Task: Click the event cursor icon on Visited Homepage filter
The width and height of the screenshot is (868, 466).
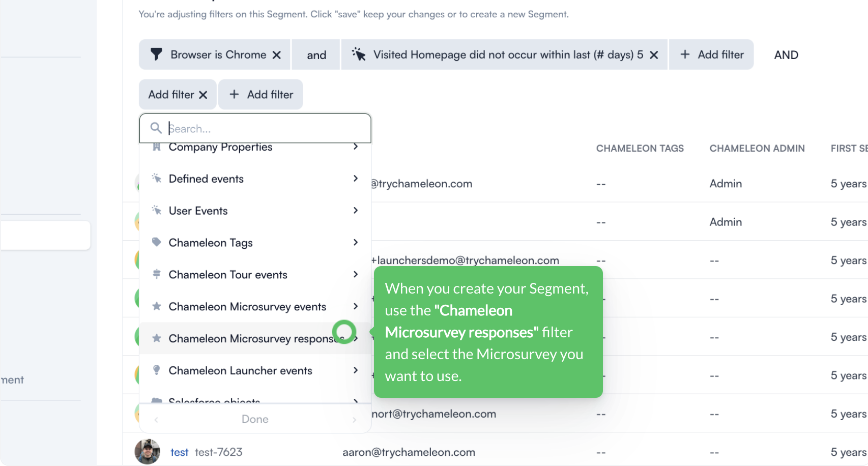Action: coord(359,54)
